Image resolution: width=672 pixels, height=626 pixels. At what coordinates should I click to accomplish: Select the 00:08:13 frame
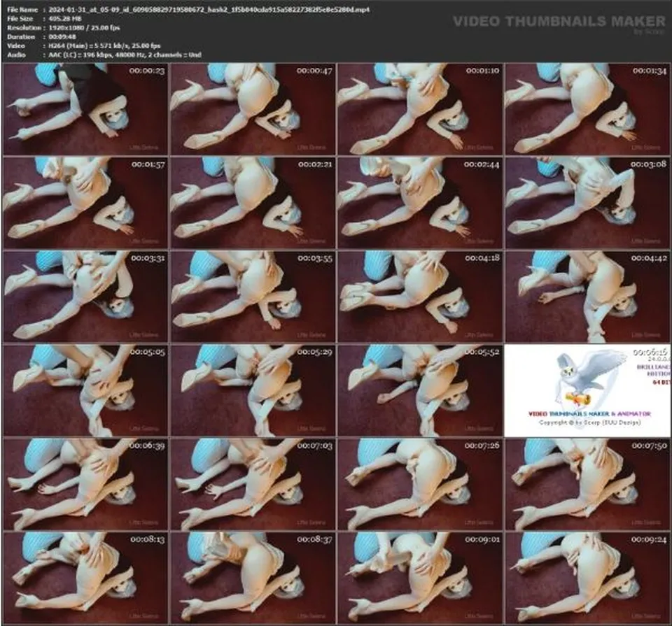coord(85,578)
